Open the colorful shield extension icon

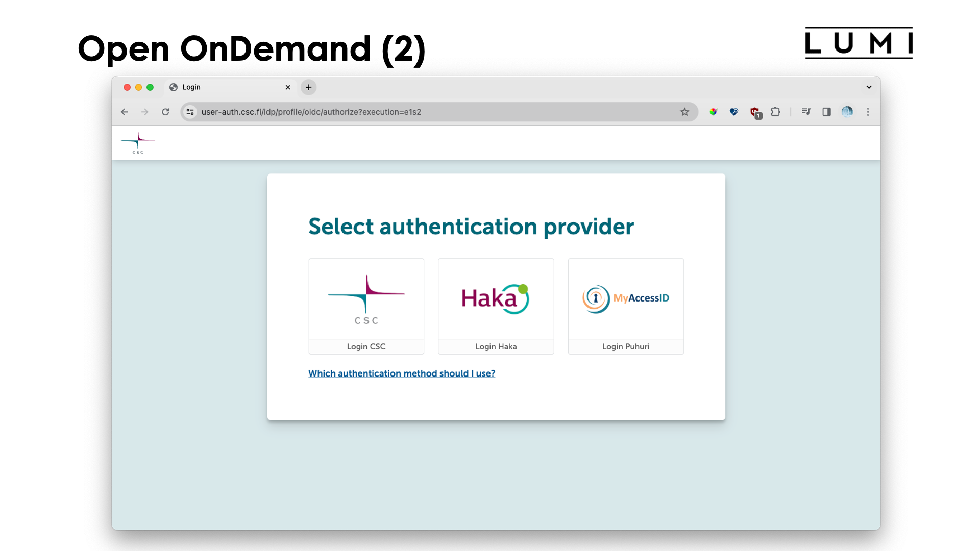[x=713, y=112]
